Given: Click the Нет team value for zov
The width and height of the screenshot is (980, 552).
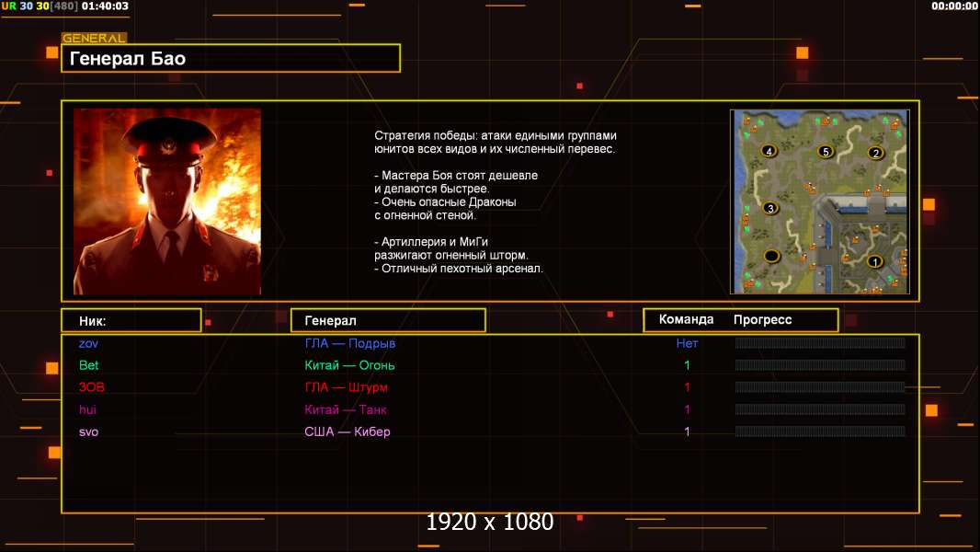Looking at the screenshot, I should coord(687,343).
